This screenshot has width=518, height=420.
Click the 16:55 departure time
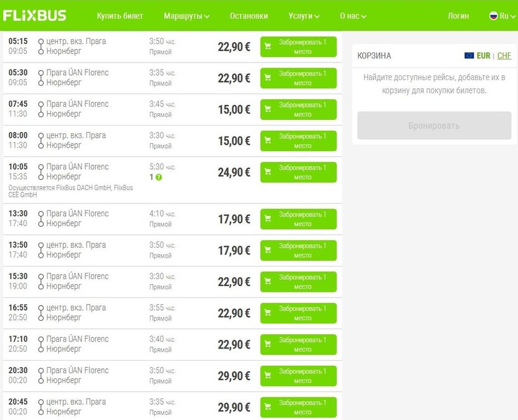click(x=18, y=308)
